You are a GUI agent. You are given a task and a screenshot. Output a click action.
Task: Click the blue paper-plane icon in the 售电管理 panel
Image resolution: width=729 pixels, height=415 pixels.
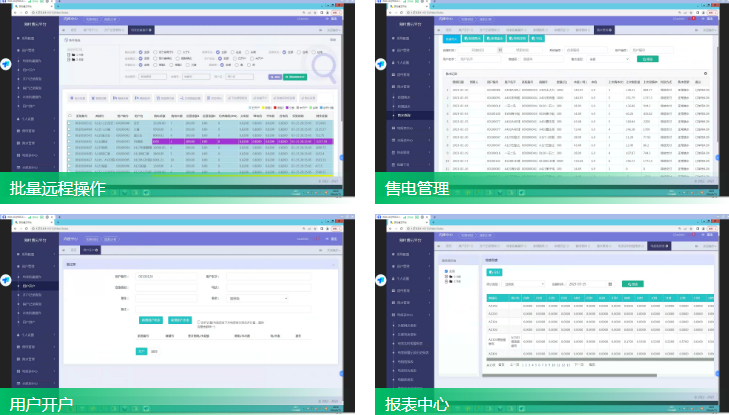click(380, 63)
